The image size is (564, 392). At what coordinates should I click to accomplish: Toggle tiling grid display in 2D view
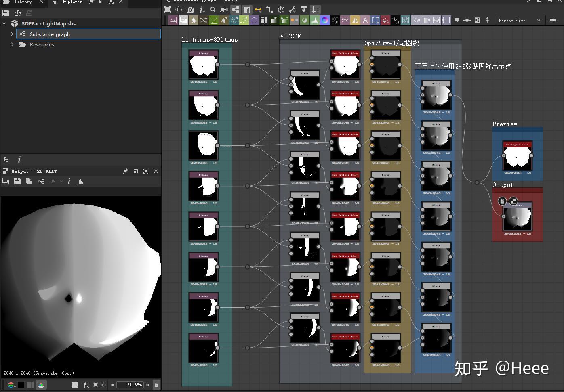pos(74,385)
